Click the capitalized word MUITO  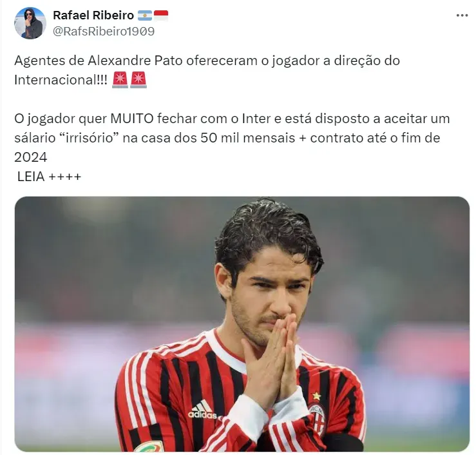point(132,119)
